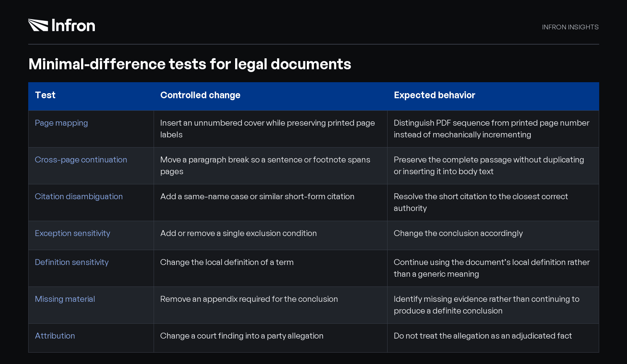Image resolution: width=627 pixels, height=364 pixels.
Task: Click cell 'Remove an appendix required for the conclusion'
Action: (270, 305)
